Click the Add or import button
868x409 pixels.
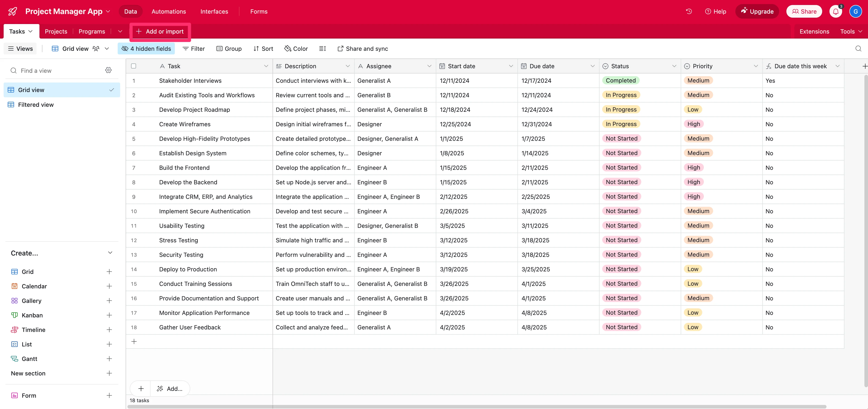point(160,31)
